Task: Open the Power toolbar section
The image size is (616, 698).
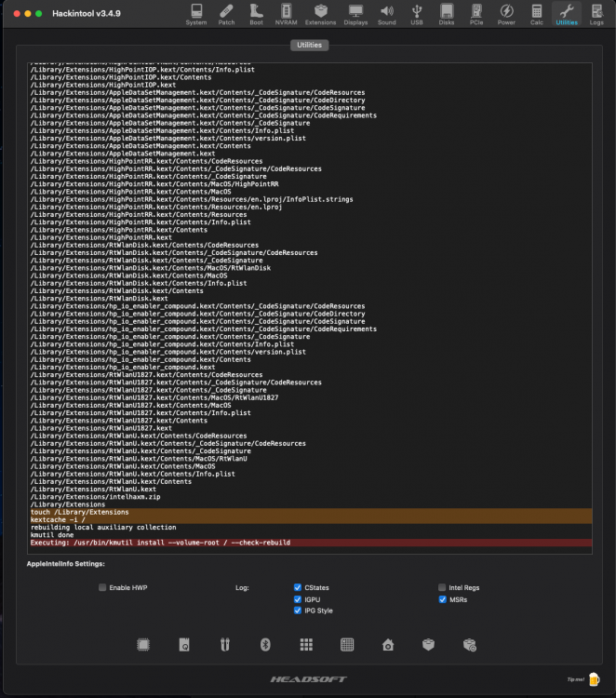Action: [506, 14]
